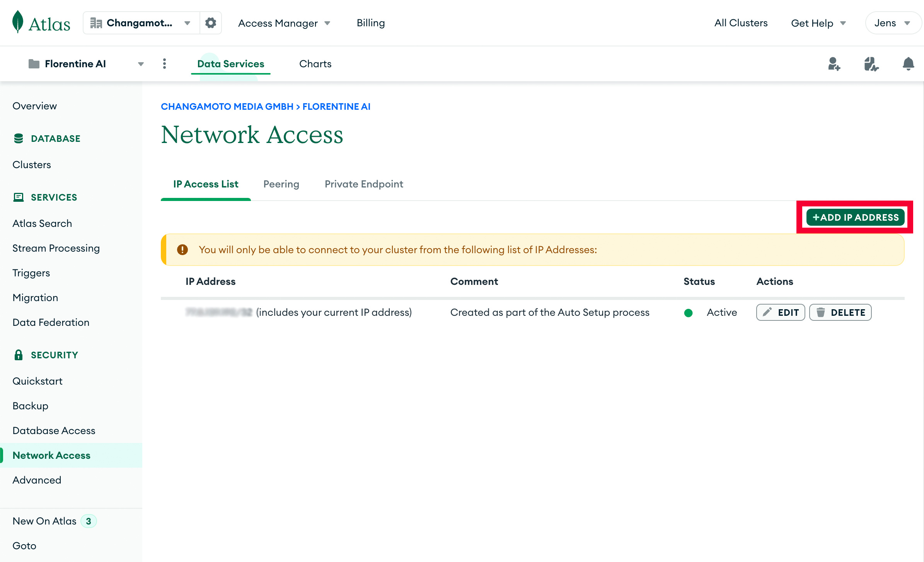Click Florentine AI breadcrumb link
The height and width of the screenshot is (562, 924).
pyautogui.click(x=336, y=106)
